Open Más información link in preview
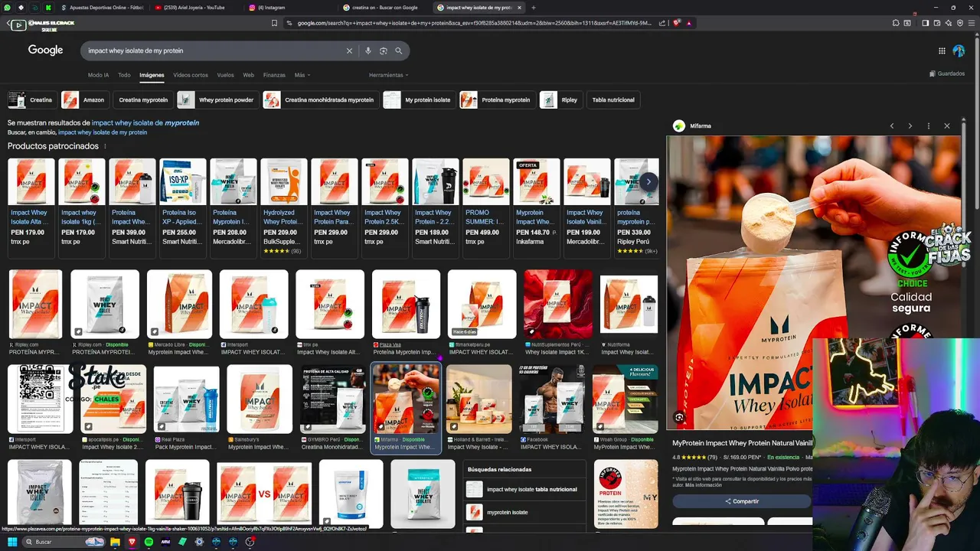 [703, 485]
